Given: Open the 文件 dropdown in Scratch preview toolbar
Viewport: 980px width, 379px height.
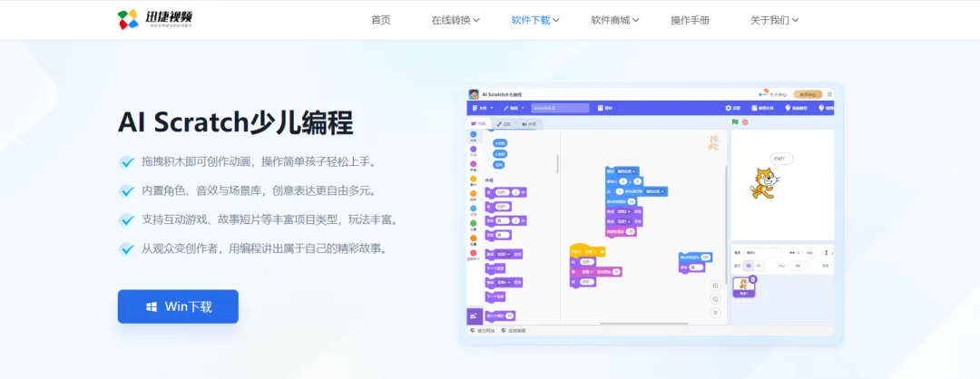Looking at the screenshot, I should (483, 108).
